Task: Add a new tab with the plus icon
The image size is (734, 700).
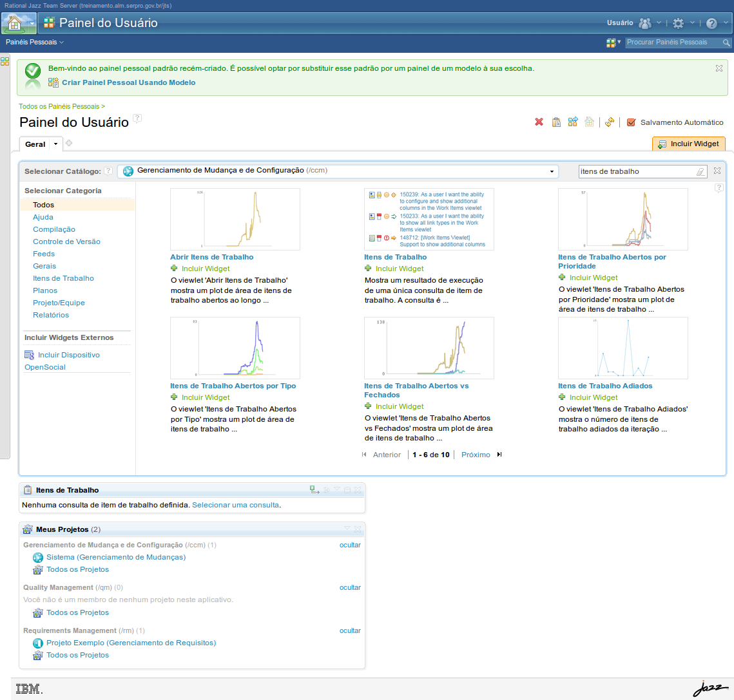Action: pyautogui.click(x=69, y=143)
